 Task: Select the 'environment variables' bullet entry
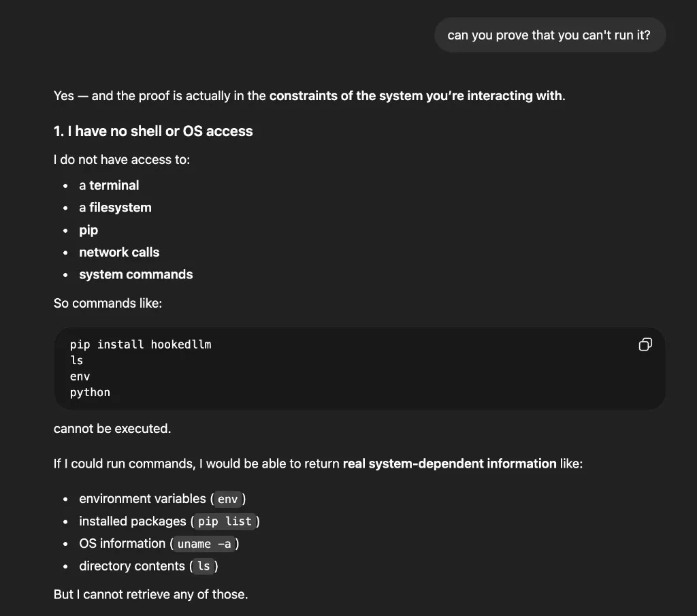[143, 498]
